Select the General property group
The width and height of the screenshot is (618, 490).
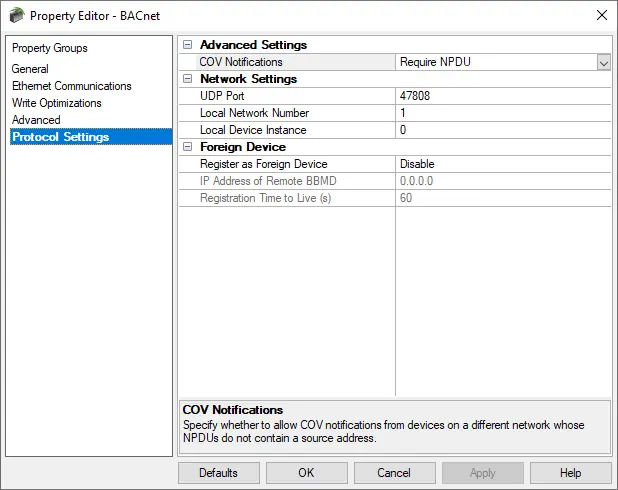tap(30, 69)
